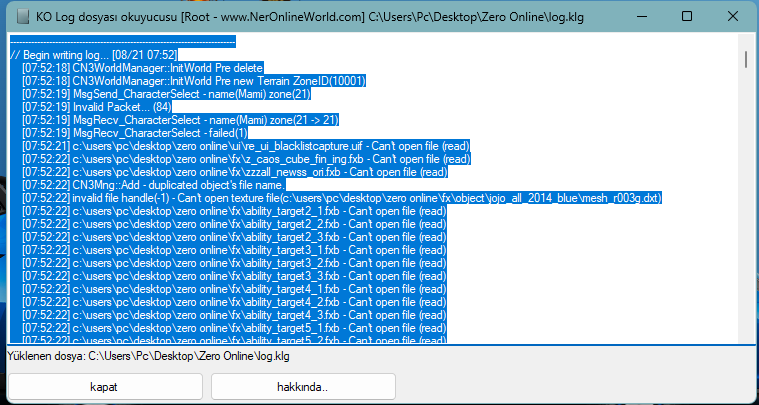Click the 'MsgRecv_CharacterSelect - failed(1)' entry

[135, 133]
